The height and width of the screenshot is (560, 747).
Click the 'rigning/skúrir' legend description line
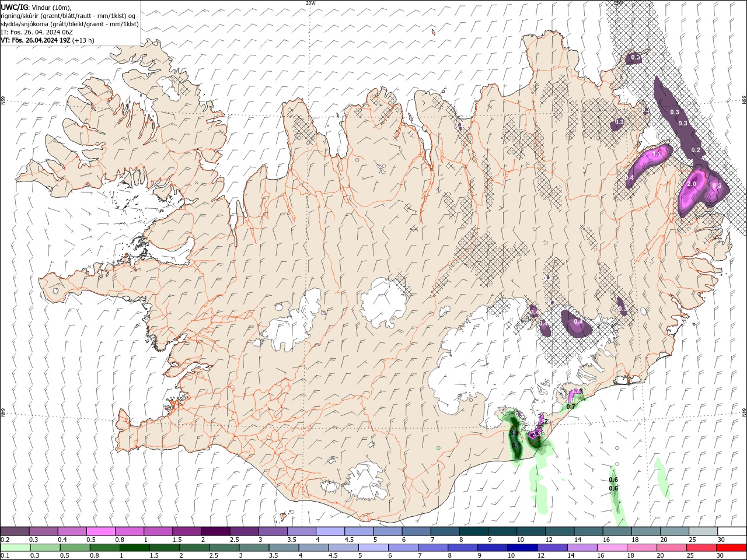coord(68,16)
